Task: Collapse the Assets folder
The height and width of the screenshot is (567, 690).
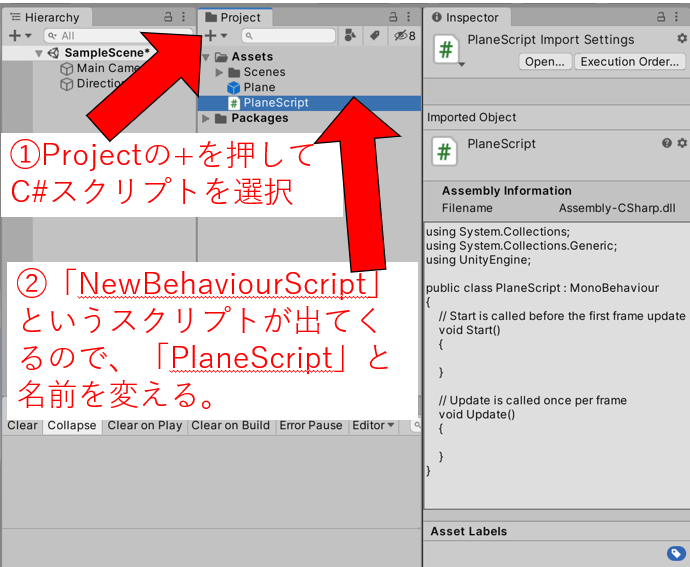Action: 206,57
